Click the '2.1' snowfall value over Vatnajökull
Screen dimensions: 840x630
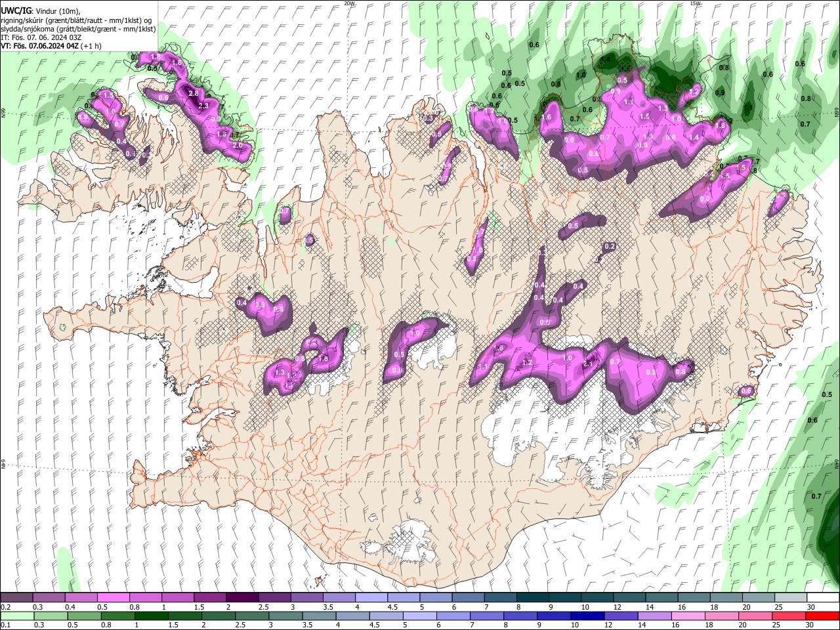click(588, 365)
